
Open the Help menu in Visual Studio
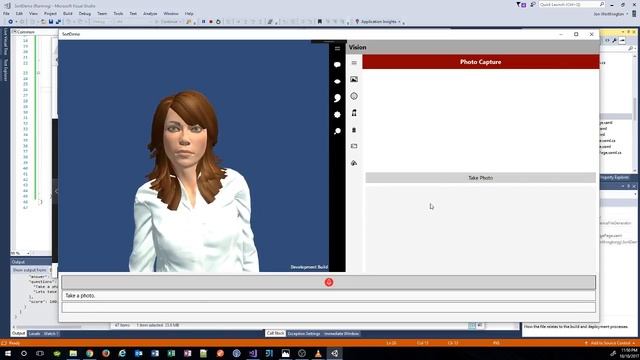(x=189, y=13)
